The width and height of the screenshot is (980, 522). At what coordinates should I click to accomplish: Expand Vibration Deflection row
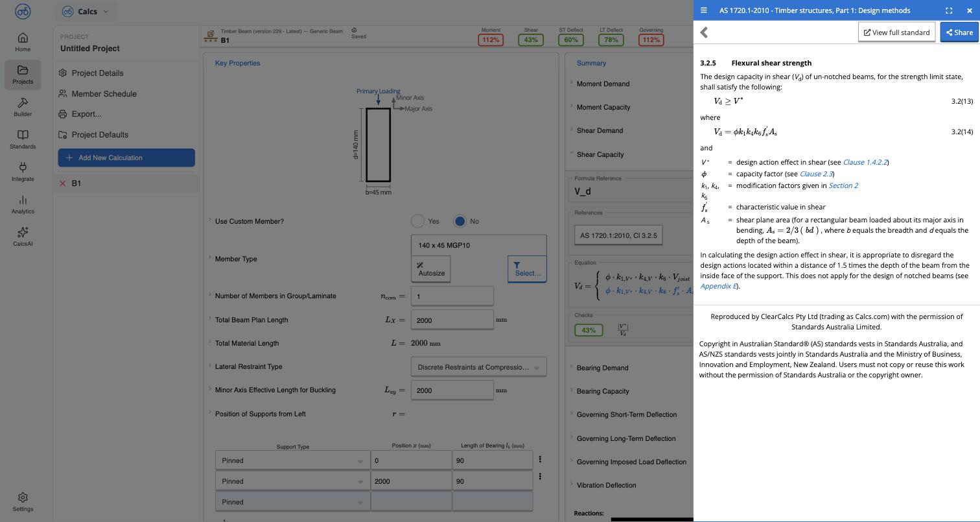[x=606, y=485]
